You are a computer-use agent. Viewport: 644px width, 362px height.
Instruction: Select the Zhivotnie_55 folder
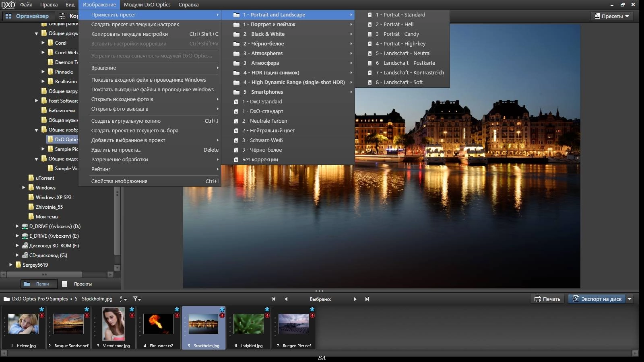[x=45, y=207]
